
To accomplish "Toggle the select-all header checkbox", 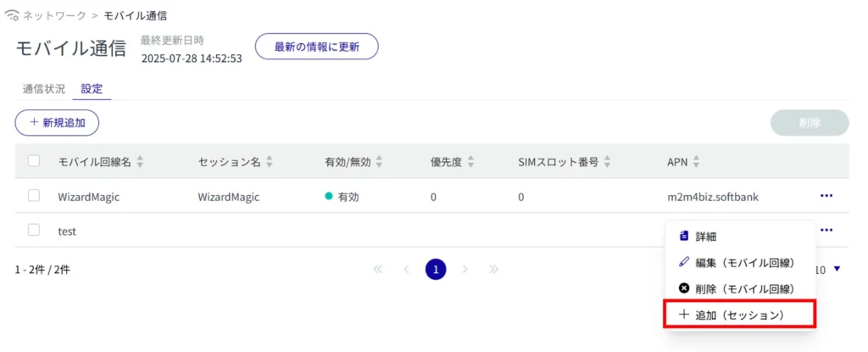I will coord(35,161).
